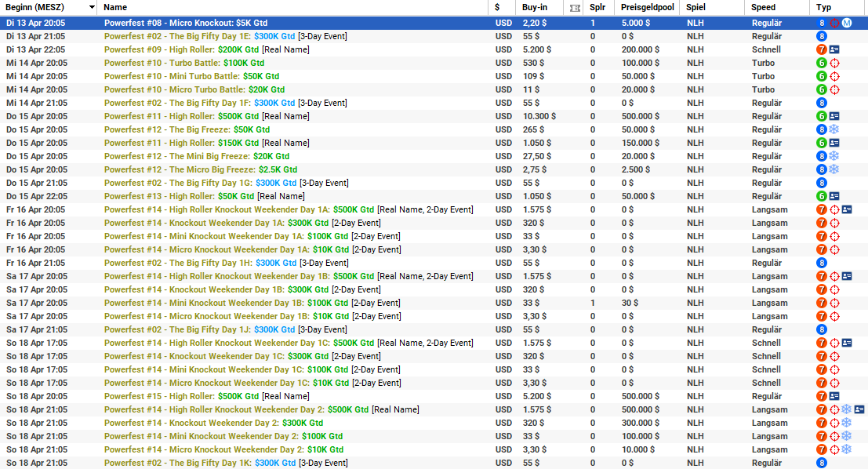This screenshot has width=868, height=469.
Task: Click real-name ID card icon for Powerfest #09
Action: (x=834, y=49)
